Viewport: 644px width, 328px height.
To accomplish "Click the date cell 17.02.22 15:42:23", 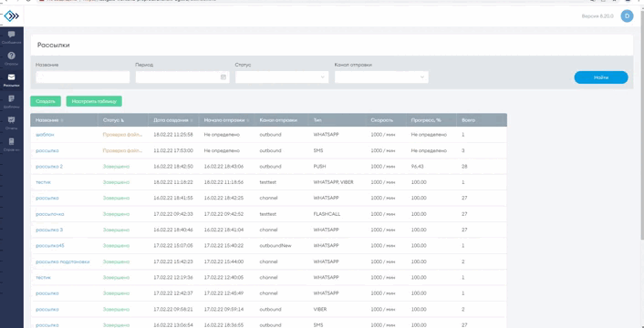I will click(173, 261).
